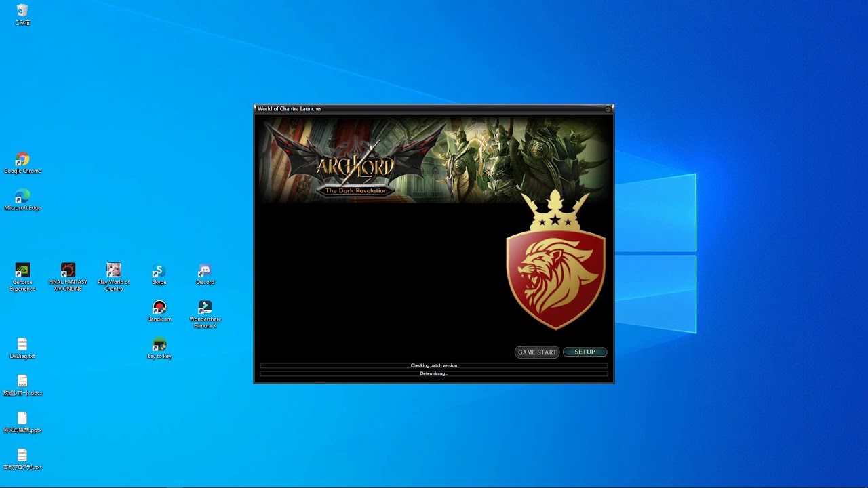Select the GeForce Experience desktop icon
This screenshot has width=868, height=488.
tap(22, 277)
